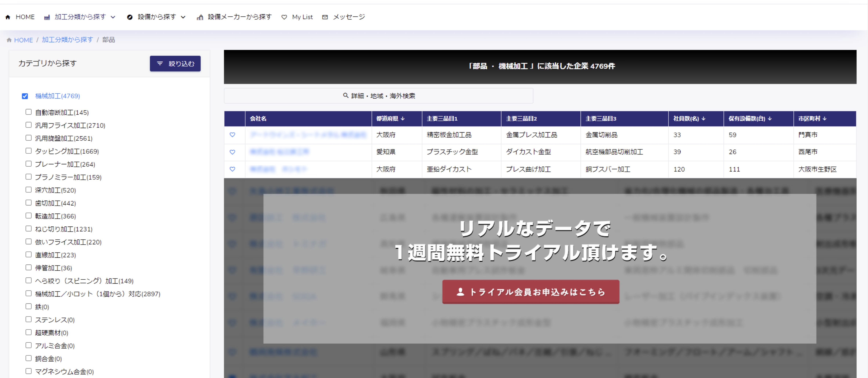This screenshot has height=378, width=868.
Task: Click heart icon on 大阪府 門真市 row
Action: [x=232, y=135]
